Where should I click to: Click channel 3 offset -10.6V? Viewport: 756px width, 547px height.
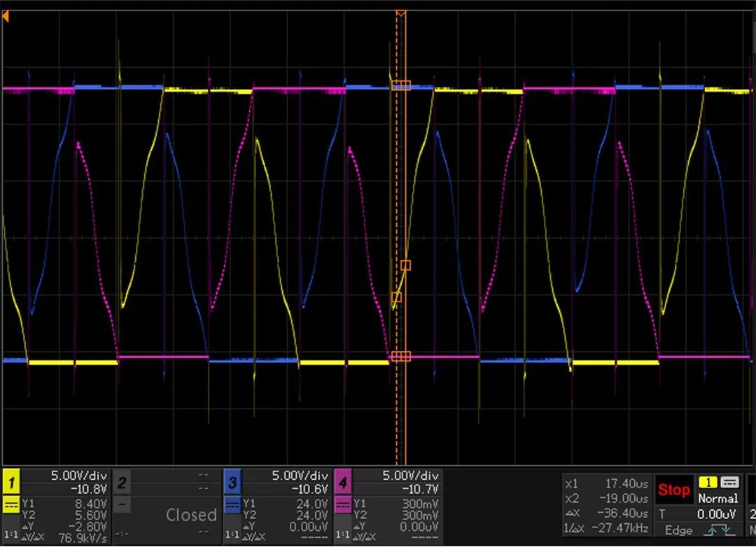(x=309, y=489)
